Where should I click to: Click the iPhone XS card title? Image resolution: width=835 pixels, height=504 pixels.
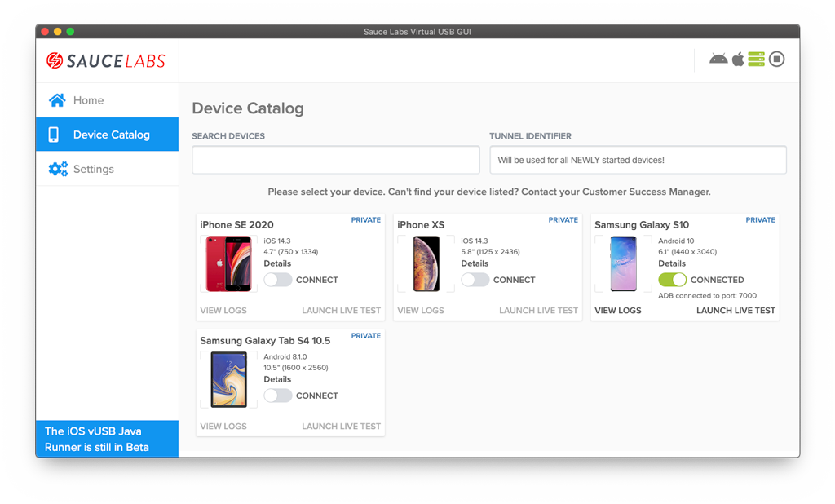pyautogui.click(x=421, y=225)
